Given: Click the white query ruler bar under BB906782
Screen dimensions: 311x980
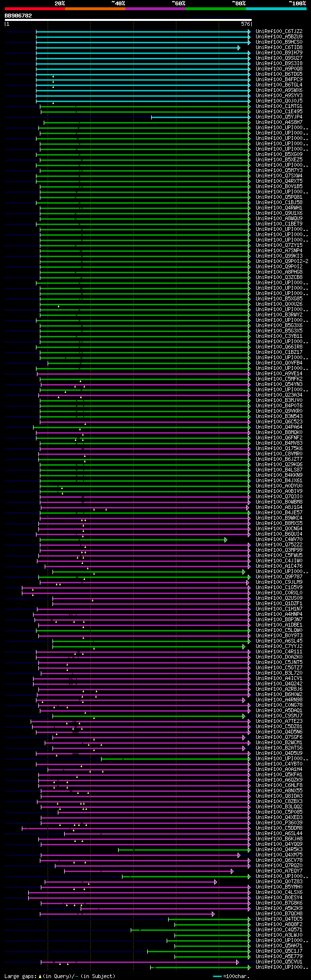Looking at the screenshot, I should pos(128,20).
